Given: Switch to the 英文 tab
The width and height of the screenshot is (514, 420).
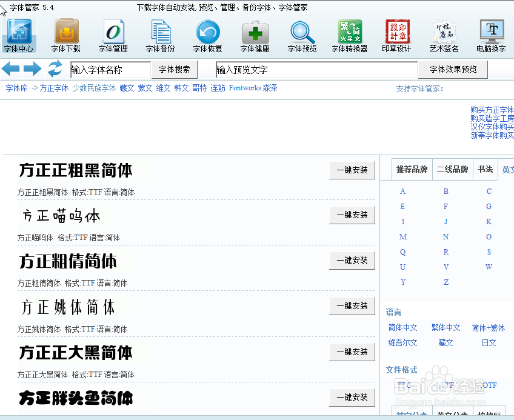Looking at the screenshot, I should coord(507,170).
